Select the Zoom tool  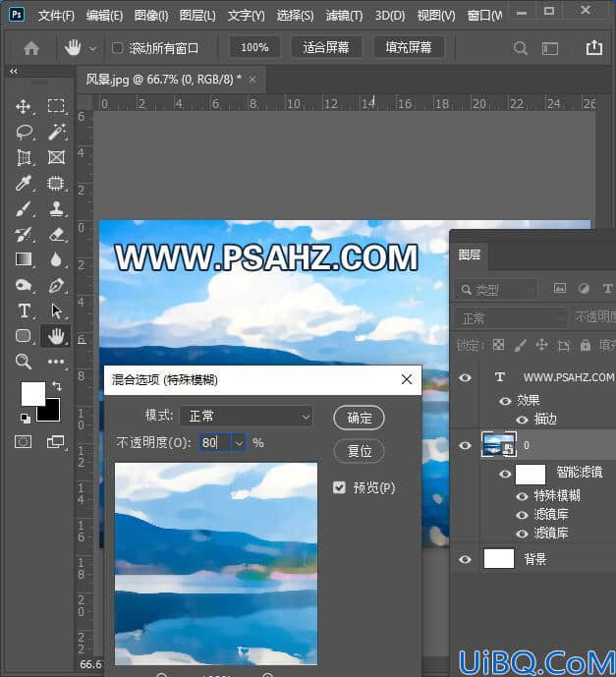pos(24,361)
